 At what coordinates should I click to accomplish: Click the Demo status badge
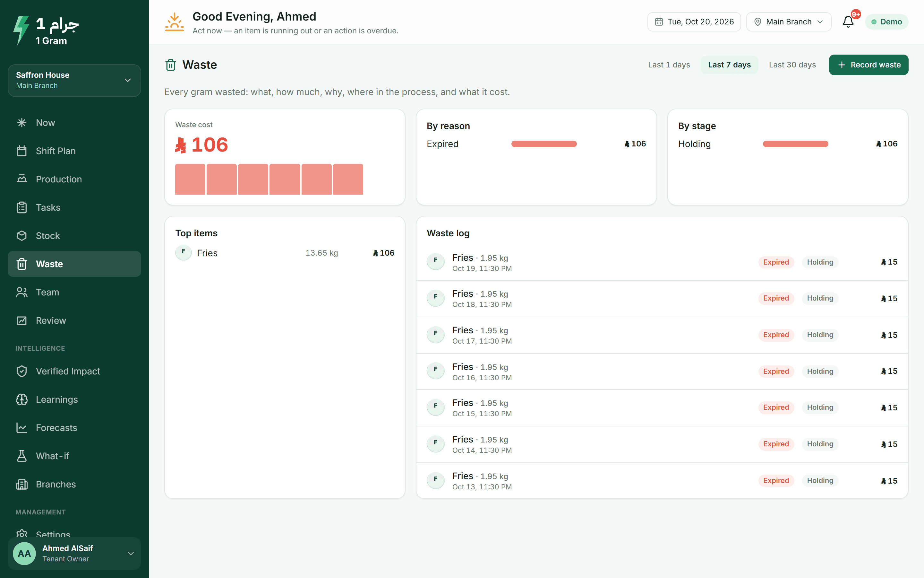[886, 22]
